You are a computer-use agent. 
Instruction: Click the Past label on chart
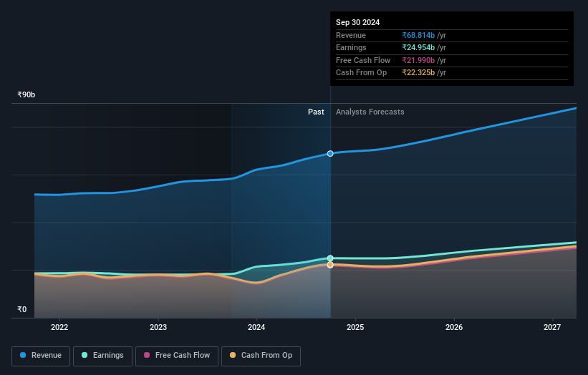click(x=316, y=112)
